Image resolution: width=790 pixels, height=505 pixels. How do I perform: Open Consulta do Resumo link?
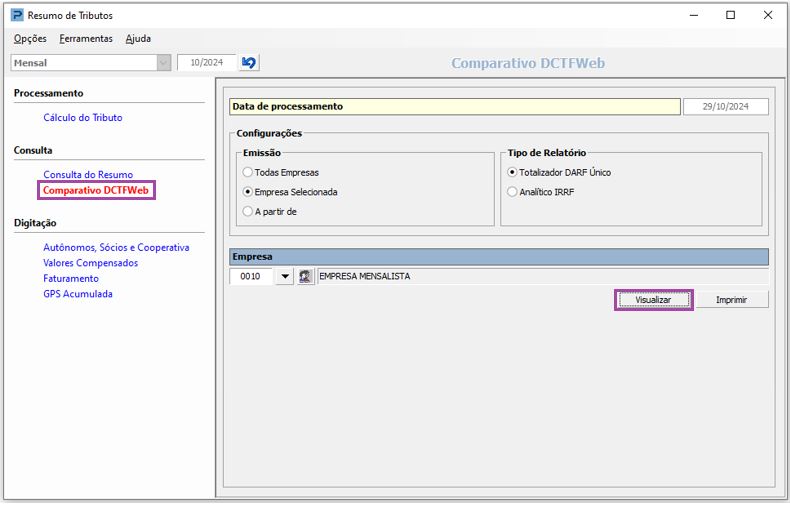coord(88,174)
